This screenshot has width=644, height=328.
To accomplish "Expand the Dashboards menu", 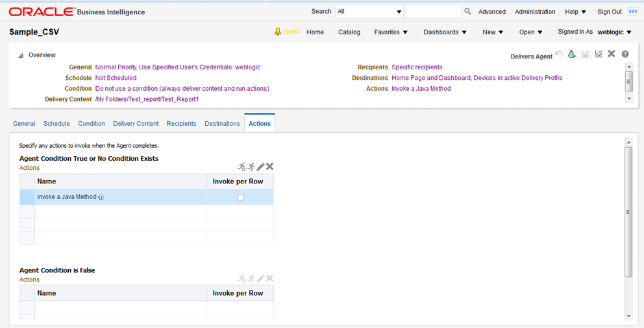I will (x=445, y=32).
